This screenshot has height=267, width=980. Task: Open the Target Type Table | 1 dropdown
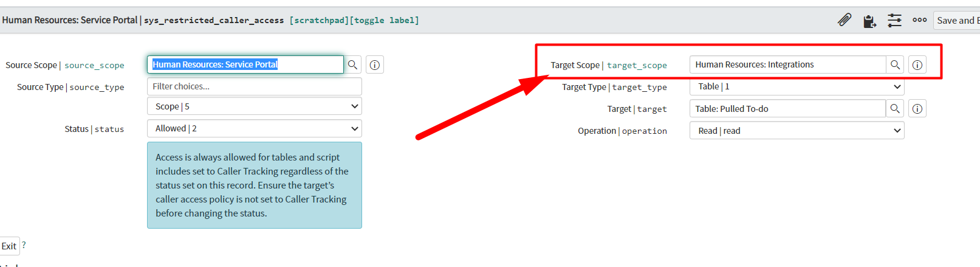pyautogui.click(x=797, y=86)
